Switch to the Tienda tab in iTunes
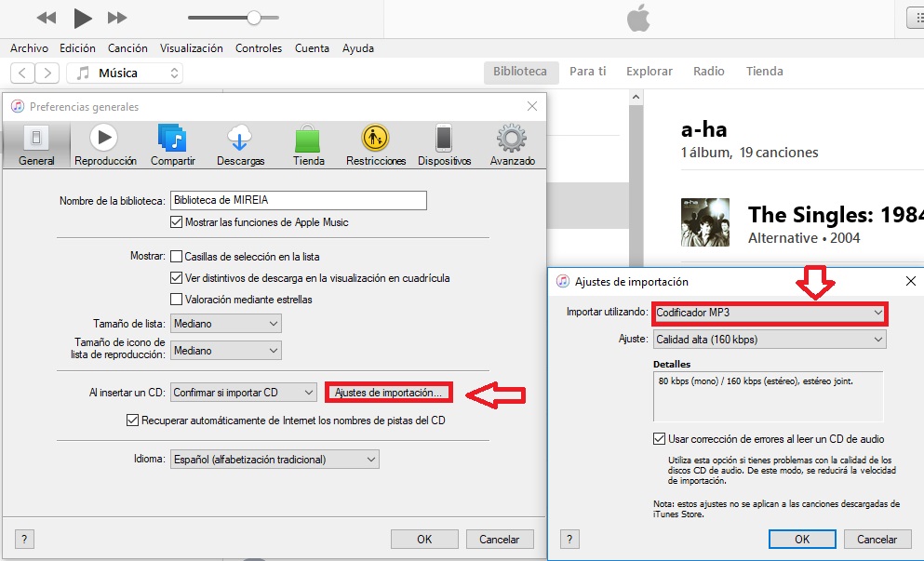This screenshot has width=924, height=561. click(x=764, y=72)
